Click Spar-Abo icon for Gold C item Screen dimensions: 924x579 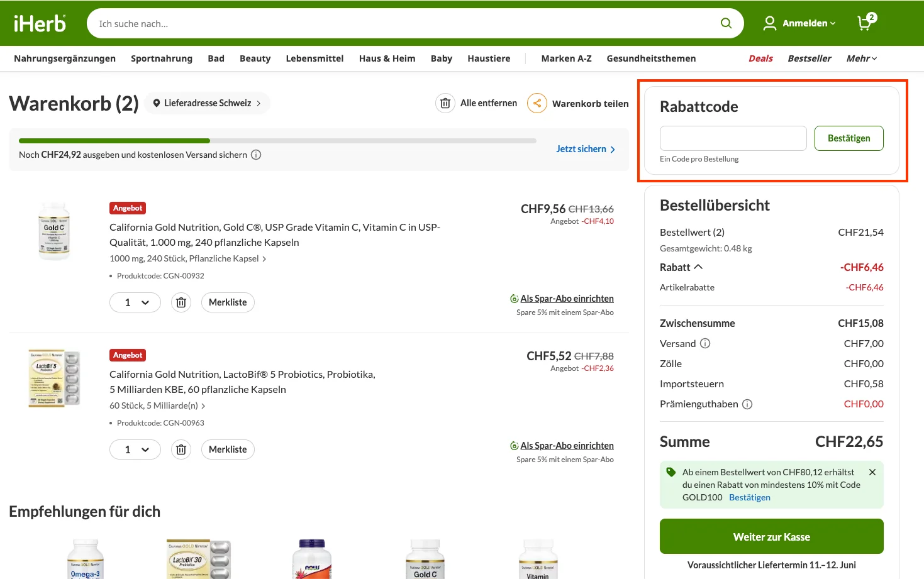pyautogui.click(x=515, y=299)
